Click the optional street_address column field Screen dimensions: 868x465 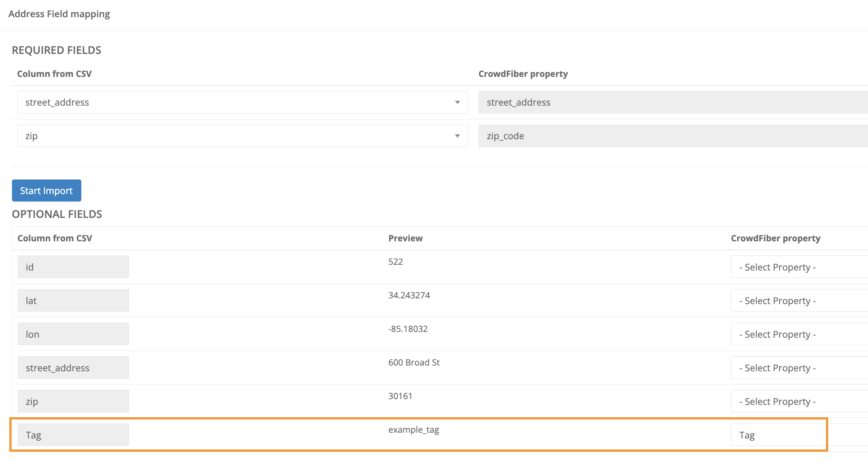73,368
